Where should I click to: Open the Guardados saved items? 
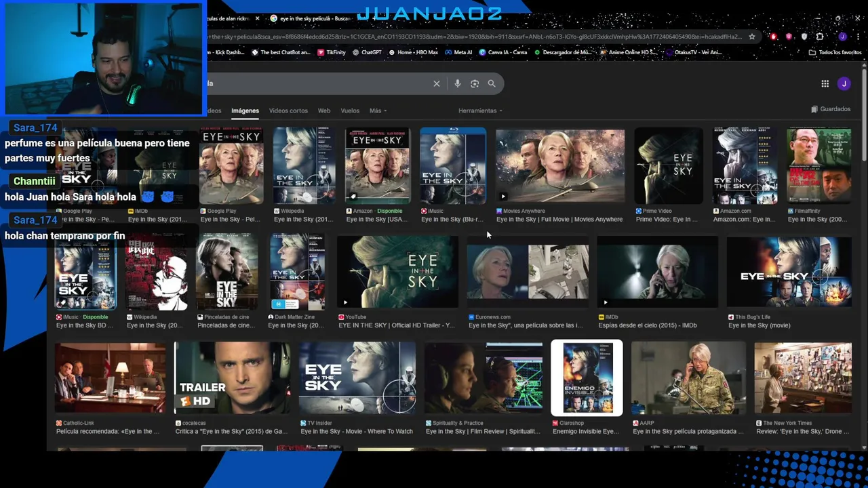(x=830, y=109)
